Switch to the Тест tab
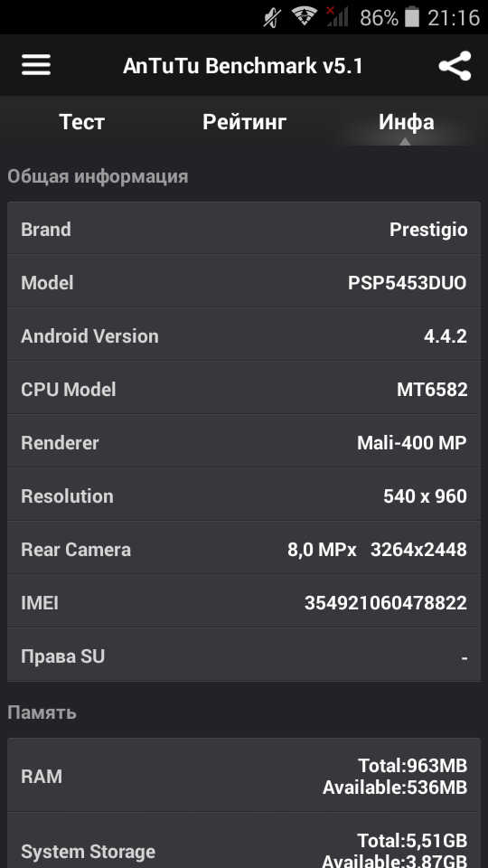The height and width of the screenshot is (868, 488). 82,122
